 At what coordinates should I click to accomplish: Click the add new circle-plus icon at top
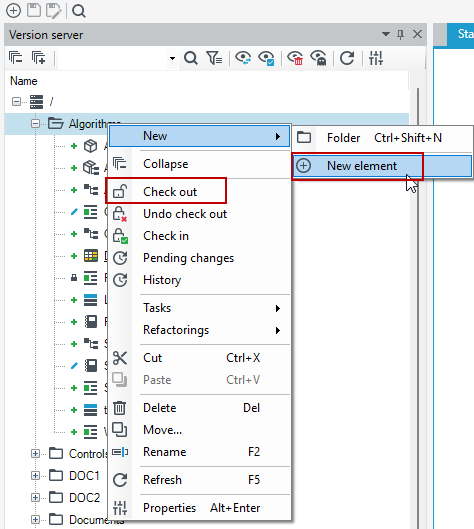pos(13,10)
